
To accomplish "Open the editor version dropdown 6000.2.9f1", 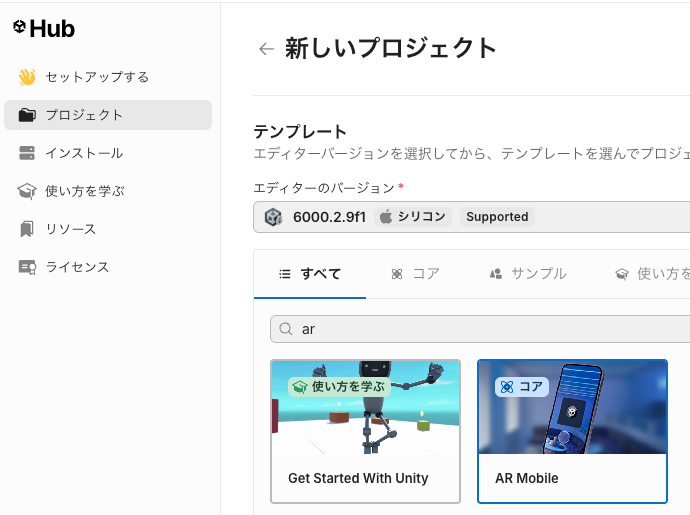I will [472, 217].
